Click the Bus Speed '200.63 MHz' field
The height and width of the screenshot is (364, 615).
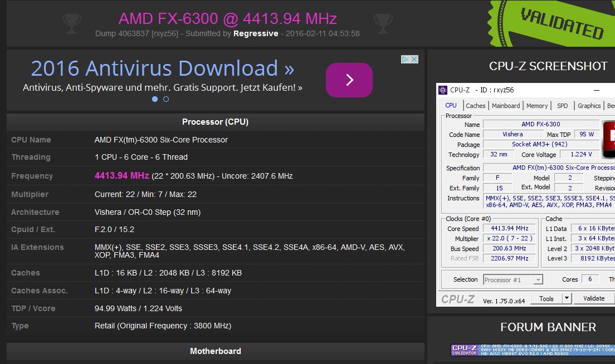(x=510, y=248)
